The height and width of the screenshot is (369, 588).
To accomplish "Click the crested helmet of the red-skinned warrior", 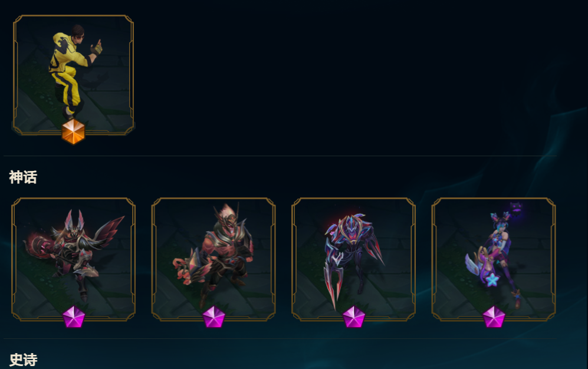I will pyautogui.click(x=226, y=216).
